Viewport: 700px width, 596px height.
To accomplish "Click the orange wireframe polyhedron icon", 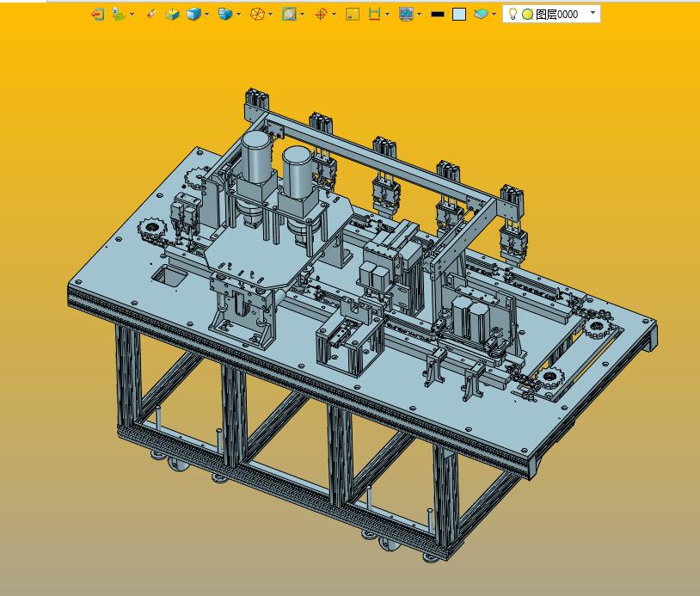I will click(x=257, y=15).
